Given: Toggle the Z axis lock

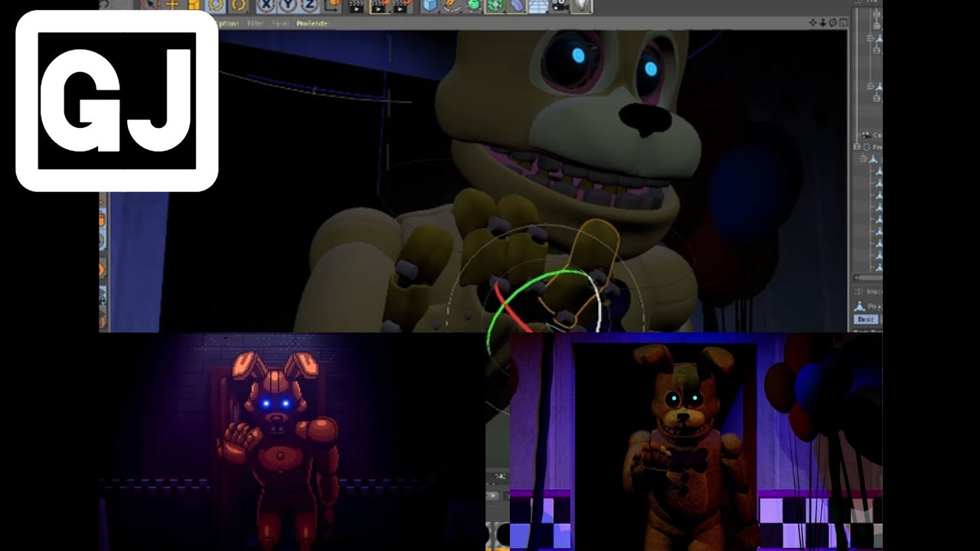Looking at the screenshot, I should point(310,6).
